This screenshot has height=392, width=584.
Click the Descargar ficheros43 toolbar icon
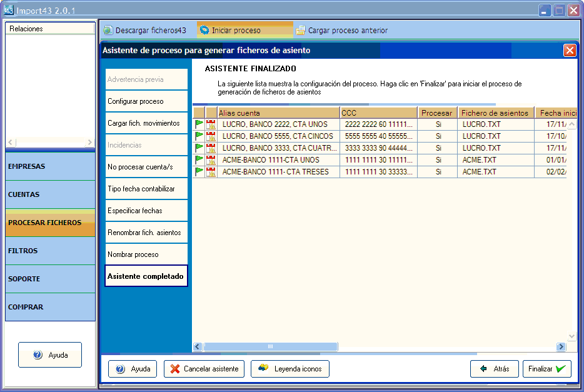(108, 30)
